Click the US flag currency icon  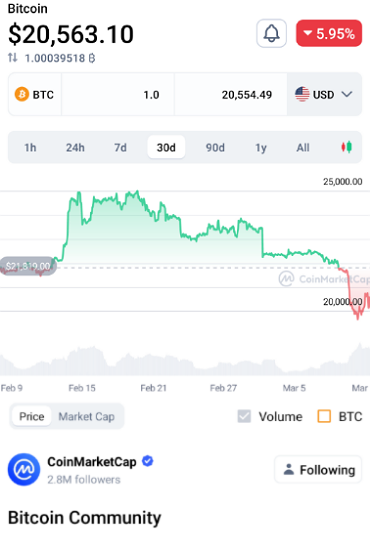click(x=302, y=94)
